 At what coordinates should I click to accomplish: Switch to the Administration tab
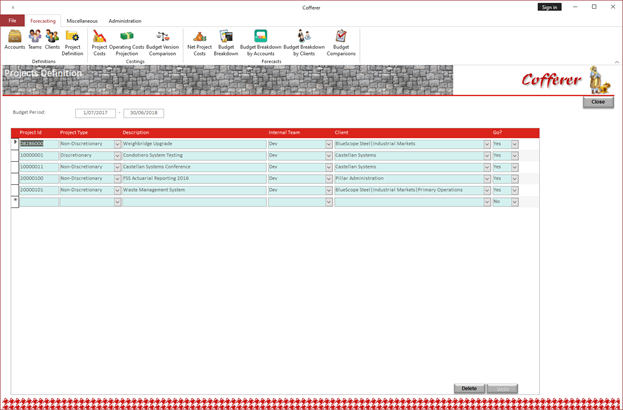125,21
